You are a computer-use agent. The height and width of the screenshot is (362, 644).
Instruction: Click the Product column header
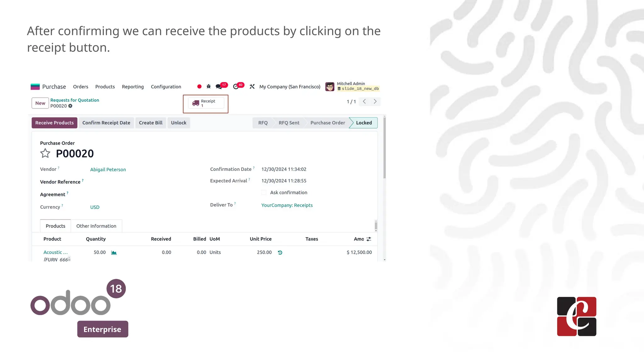tap(52, 239)
